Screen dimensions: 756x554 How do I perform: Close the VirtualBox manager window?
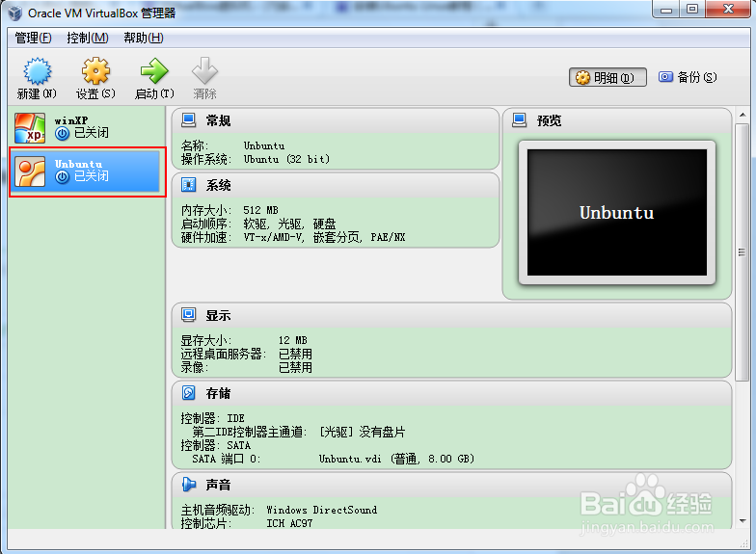tap(729, 10)
